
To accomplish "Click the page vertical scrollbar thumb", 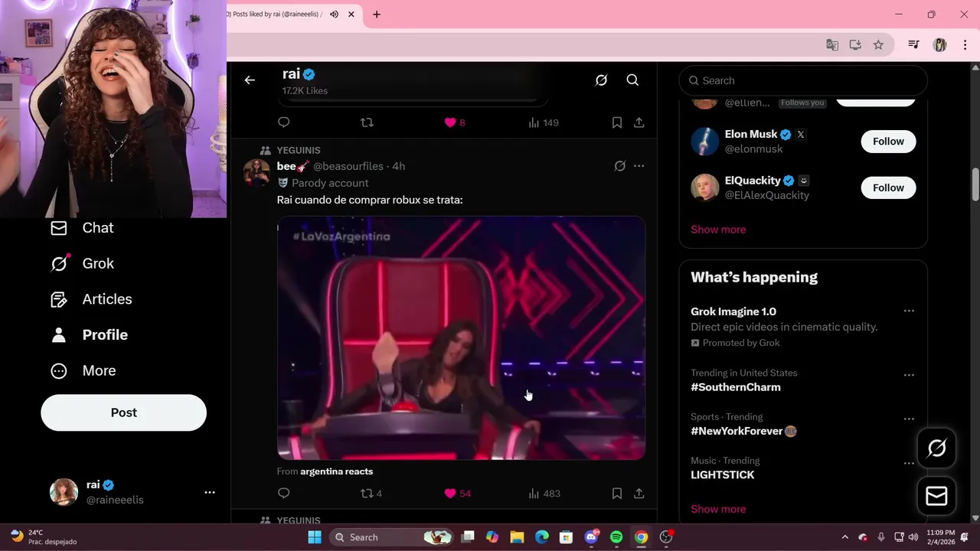I will pos(975,184).
